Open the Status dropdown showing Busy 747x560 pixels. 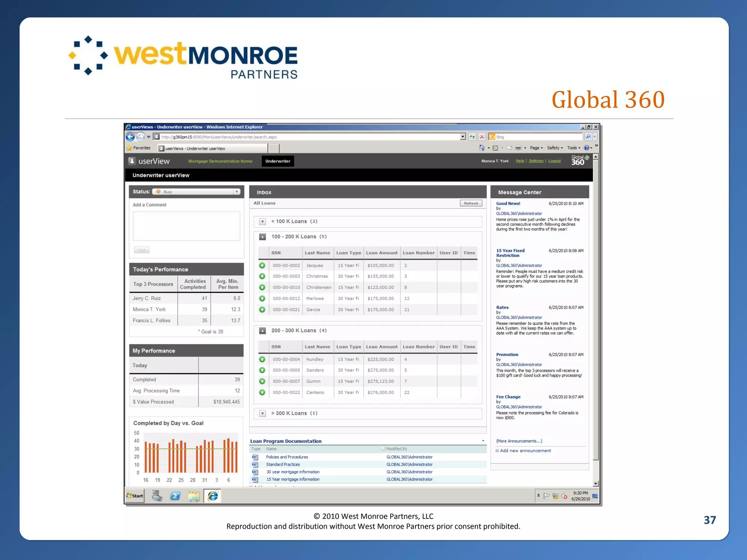[197, 192]
